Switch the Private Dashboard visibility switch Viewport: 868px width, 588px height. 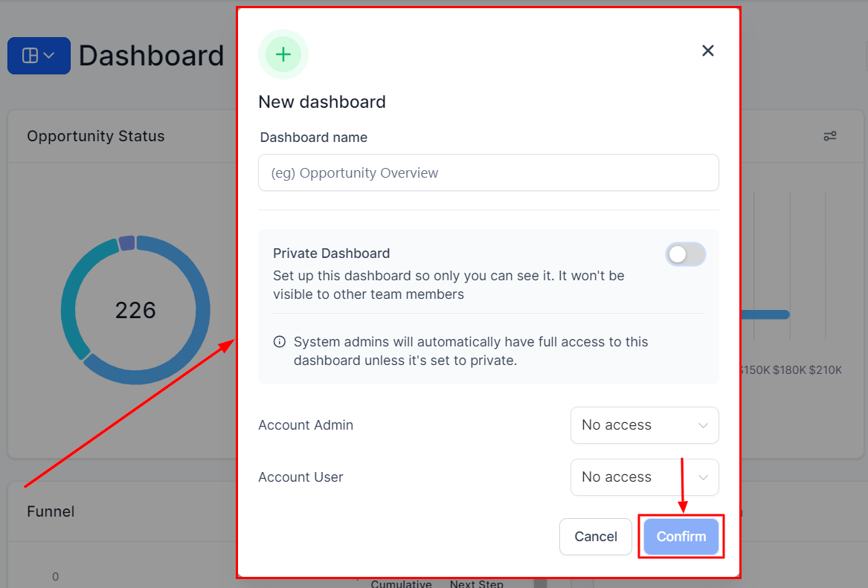coord(685,254)
